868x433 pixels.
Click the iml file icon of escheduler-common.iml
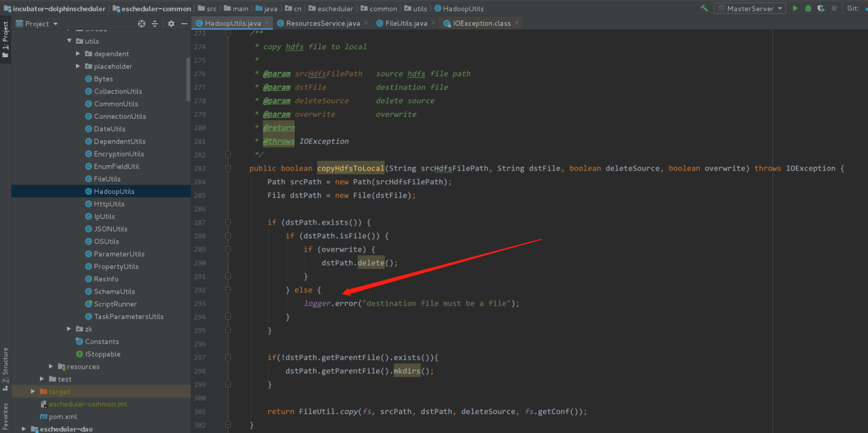43,404
